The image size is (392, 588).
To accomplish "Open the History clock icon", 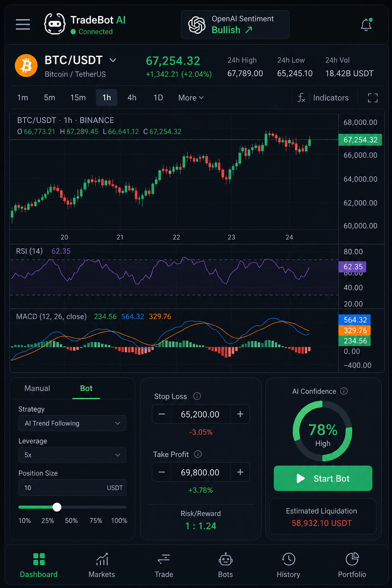I will click(289, 559).
